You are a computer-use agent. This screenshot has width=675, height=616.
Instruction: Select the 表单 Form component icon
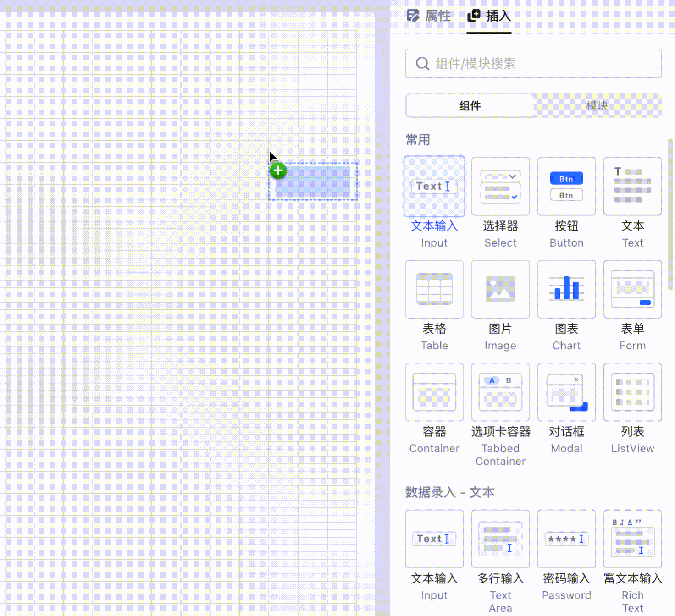(x=632, y=289)
